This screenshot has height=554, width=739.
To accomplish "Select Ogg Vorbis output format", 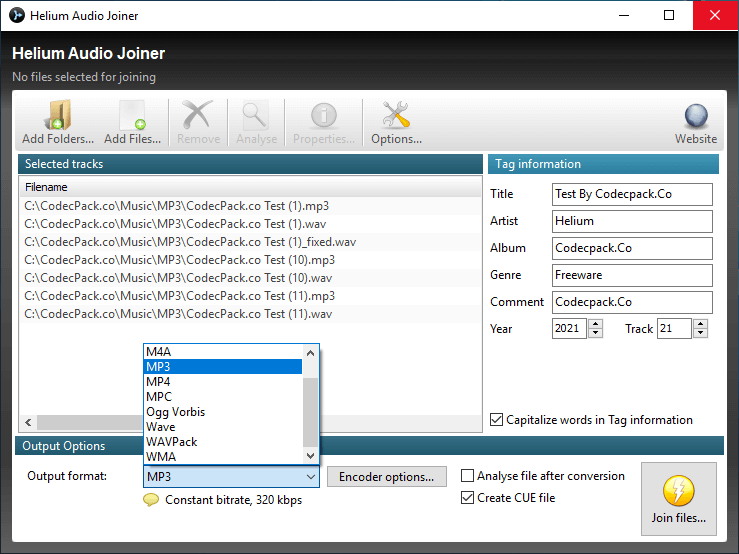I will [222, 412].
